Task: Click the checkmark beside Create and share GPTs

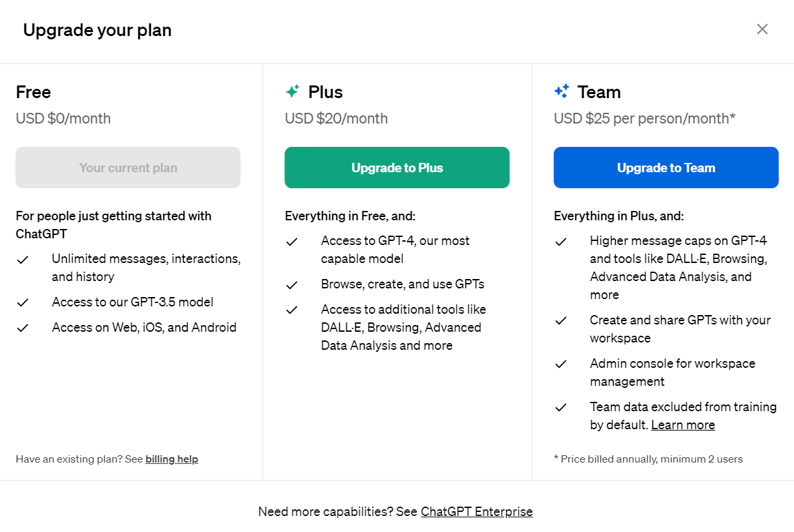Action: tap(560, 321)
